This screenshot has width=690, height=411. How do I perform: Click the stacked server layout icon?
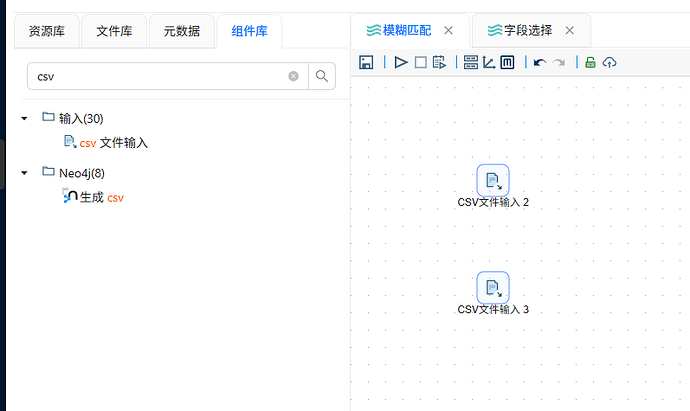470,62
